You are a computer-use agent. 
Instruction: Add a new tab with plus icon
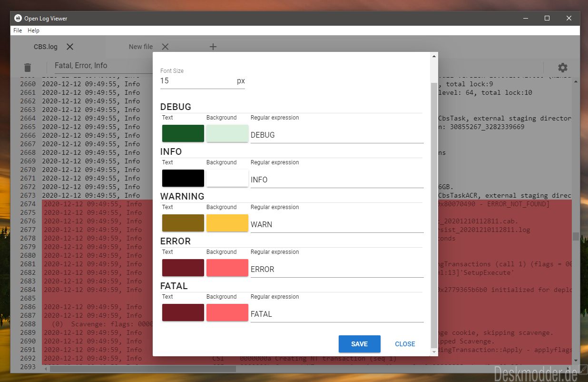point(213,47)
